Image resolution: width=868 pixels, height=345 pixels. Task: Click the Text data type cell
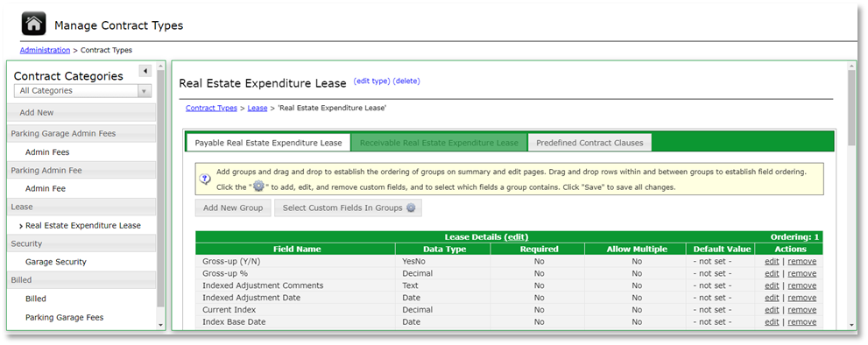click(443, 285)
